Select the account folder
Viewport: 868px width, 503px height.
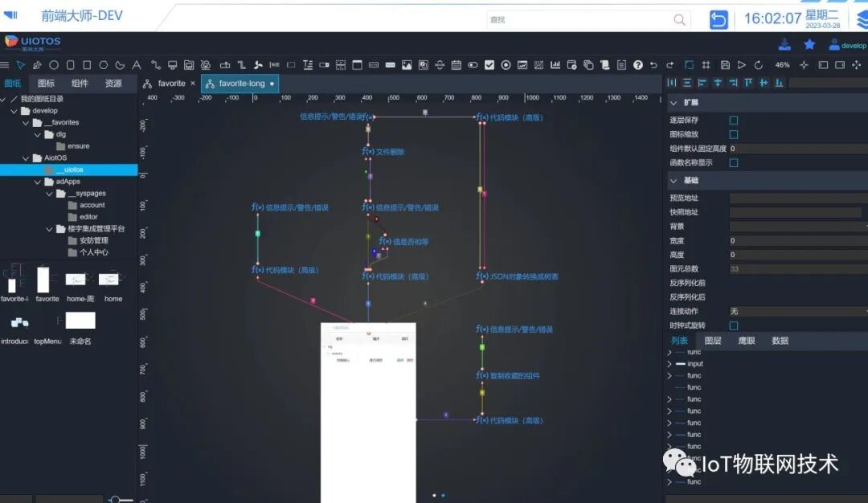(x=92, y=205)
